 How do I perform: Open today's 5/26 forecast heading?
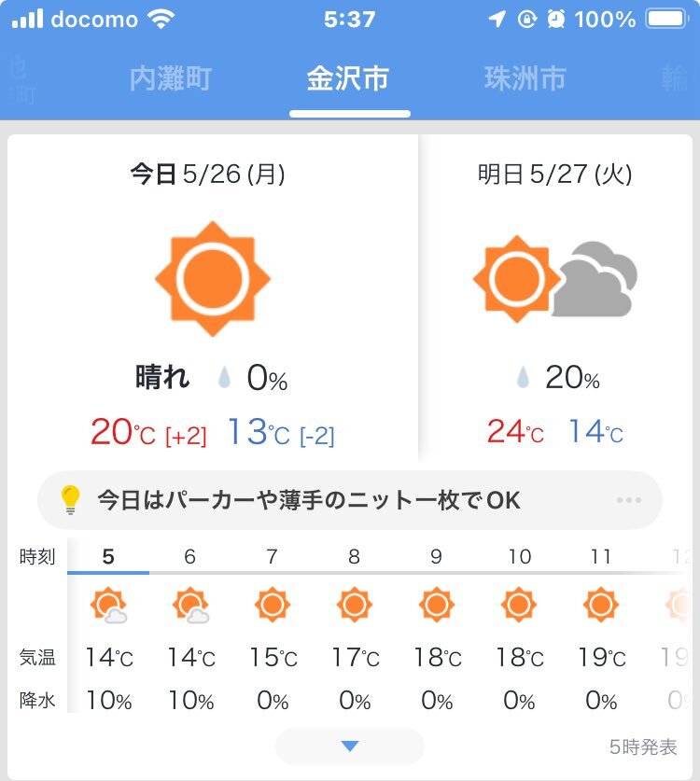pyautogui.click(x=207, y=174)
